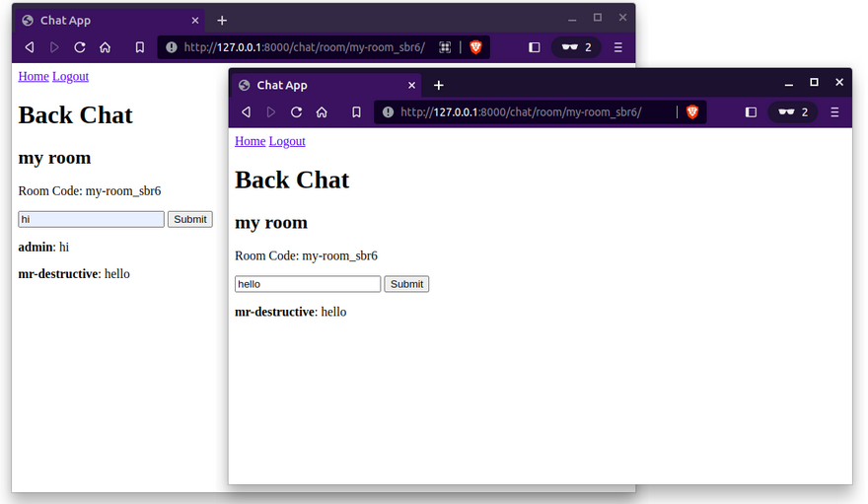Click the bookmark icon in the front window
The height and width of the screenshot is (504, 868).
point(356,112)
